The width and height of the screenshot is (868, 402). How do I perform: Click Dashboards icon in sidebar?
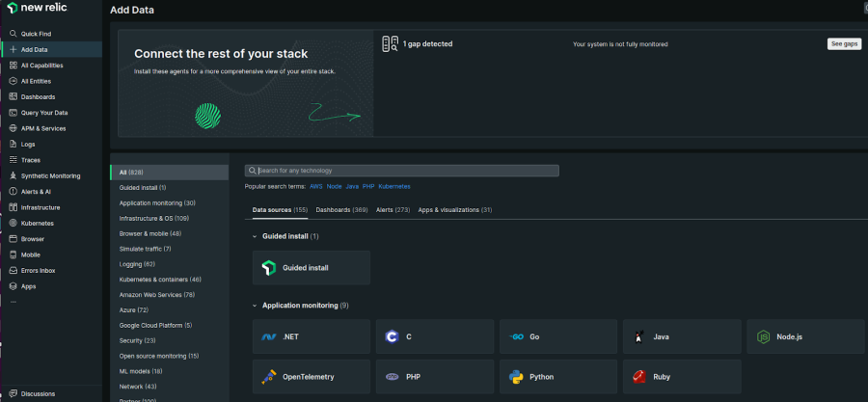click(14, 96)
